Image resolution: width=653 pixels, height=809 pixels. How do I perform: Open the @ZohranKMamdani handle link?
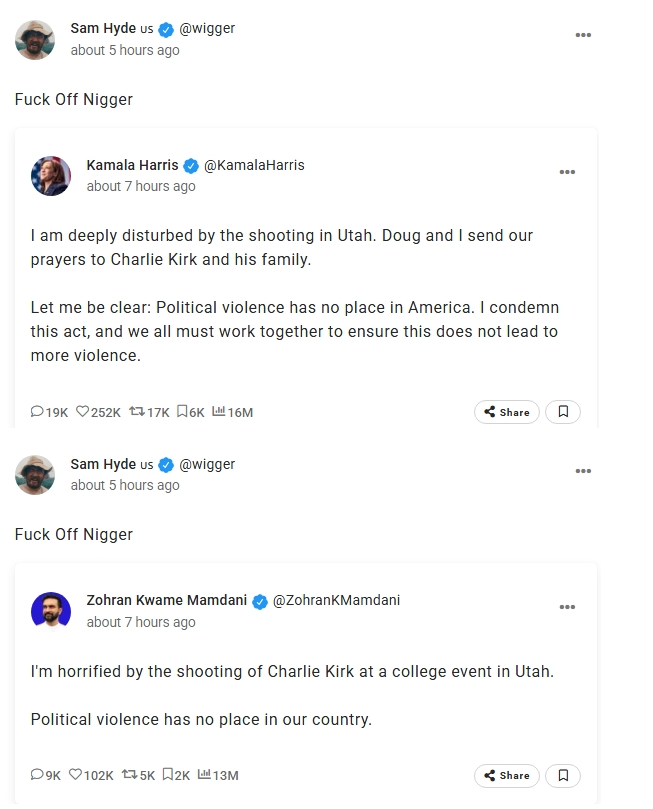tap(336, 601)
